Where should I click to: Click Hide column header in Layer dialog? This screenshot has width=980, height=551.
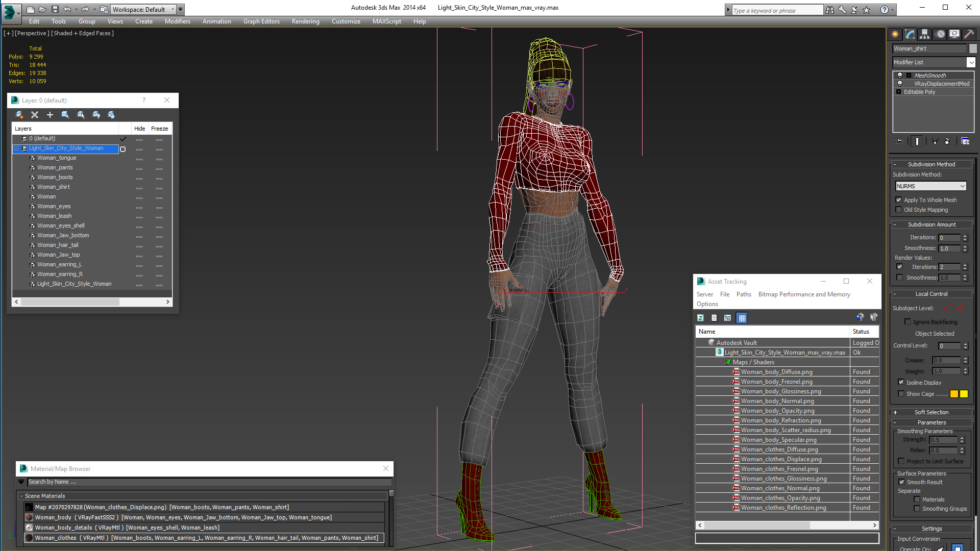point(139,129)
